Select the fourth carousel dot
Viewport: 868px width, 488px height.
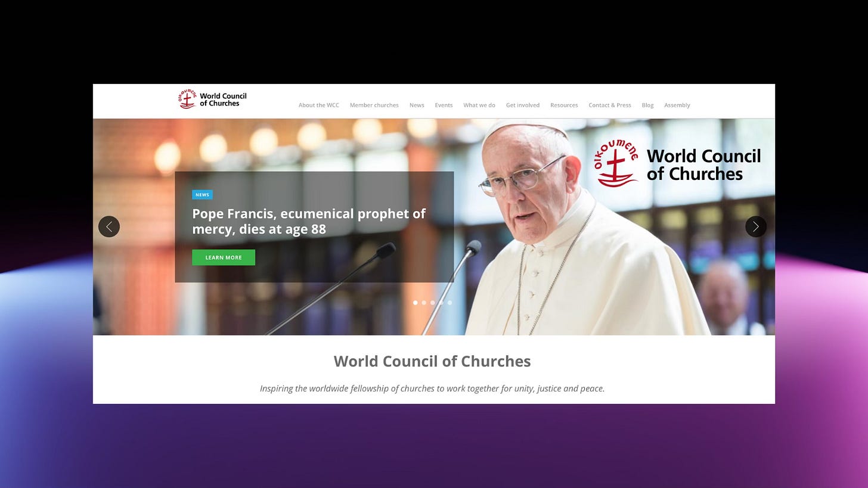[441, 303]
